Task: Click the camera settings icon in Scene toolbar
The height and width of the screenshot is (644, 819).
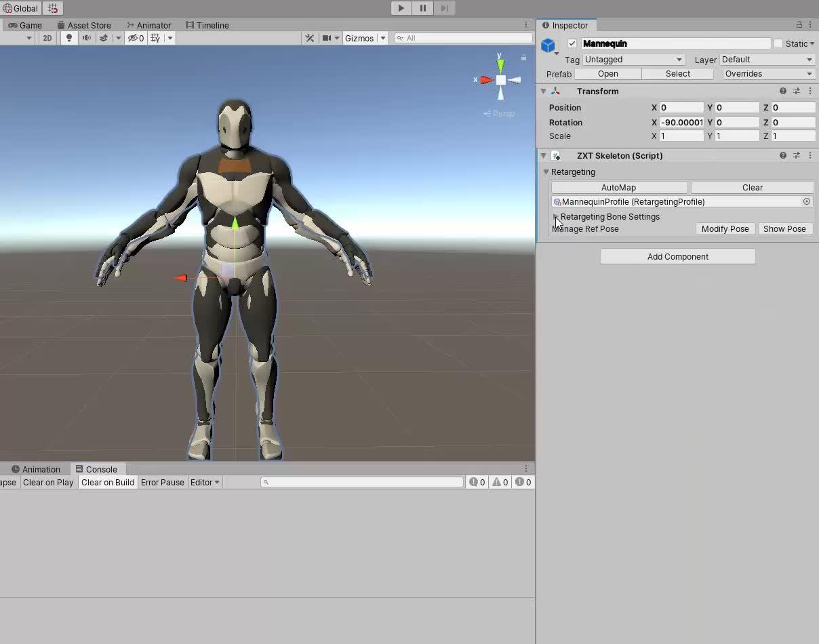Action: [x=327, y=38]
